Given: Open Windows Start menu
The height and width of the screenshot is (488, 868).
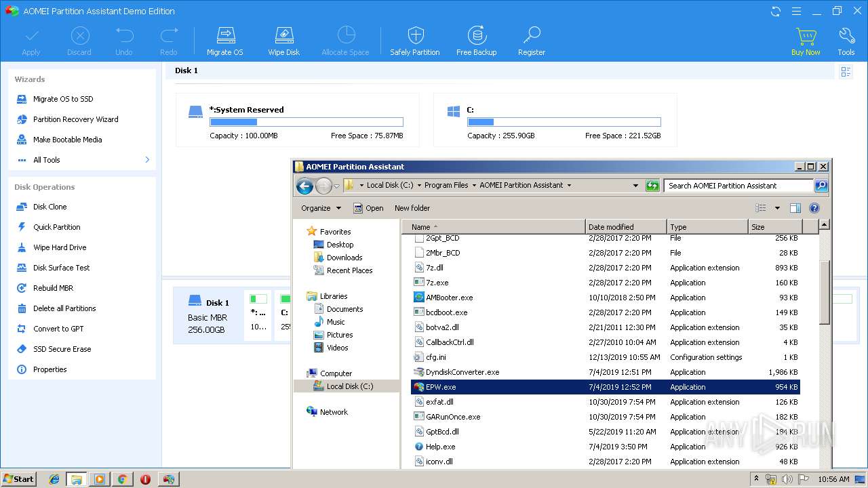Looking at the screenshot, I should coord(19,479).
